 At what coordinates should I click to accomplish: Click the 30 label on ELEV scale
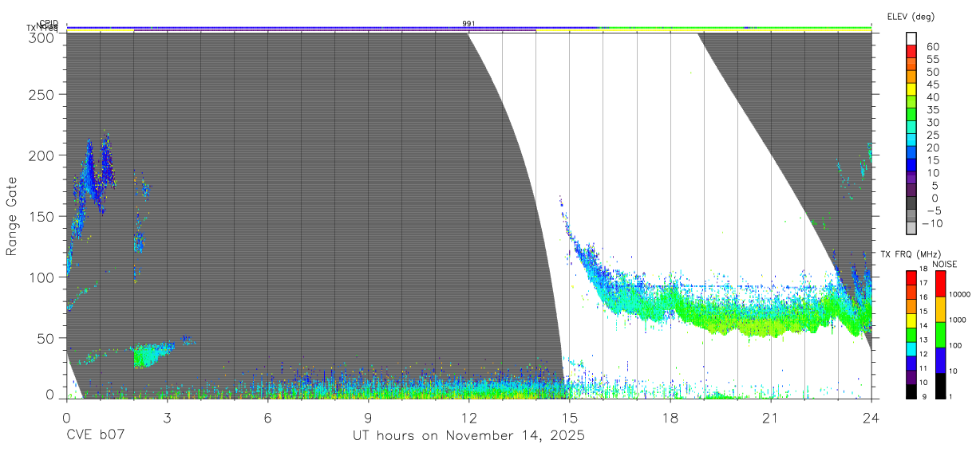pyautogui.click(x=932, y=122)
